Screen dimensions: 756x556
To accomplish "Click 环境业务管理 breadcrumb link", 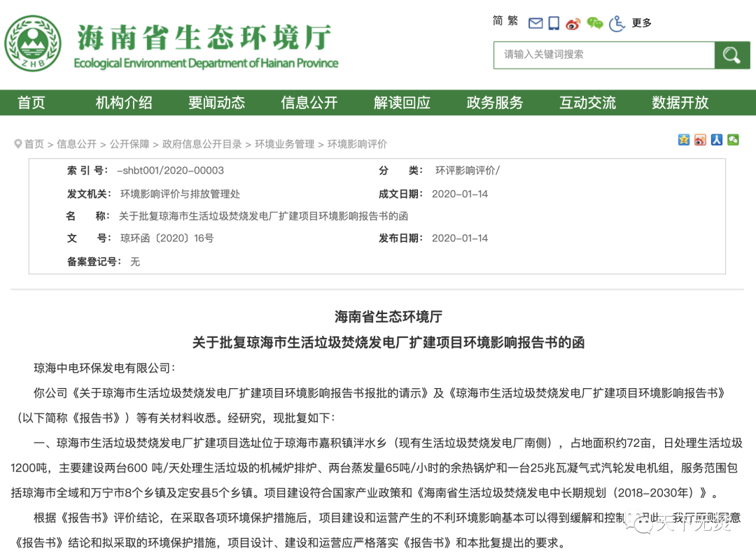I will (x=284, y=144).
